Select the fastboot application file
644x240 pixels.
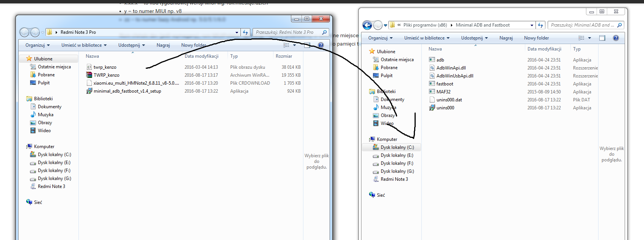point(445,84)
